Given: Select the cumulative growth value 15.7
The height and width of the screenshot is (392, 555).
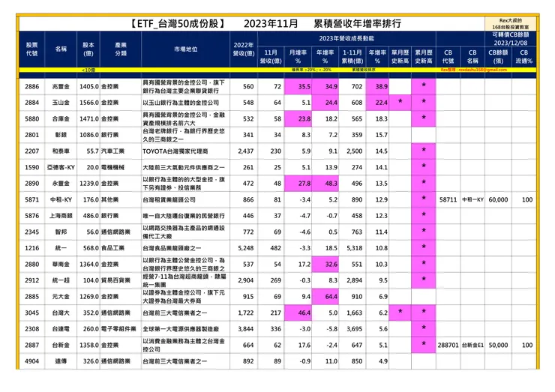Looking at the screenshot, I should [x=381, y=135].
